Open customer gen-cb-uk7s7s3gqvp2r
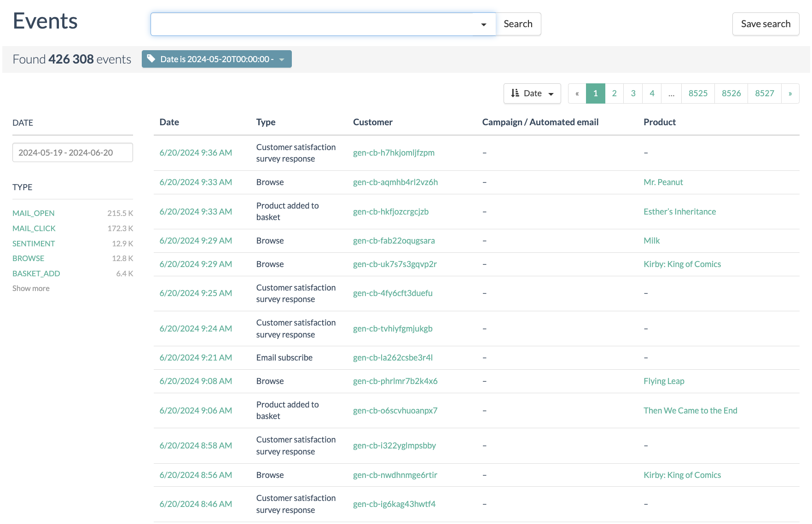 coord(395,264)
